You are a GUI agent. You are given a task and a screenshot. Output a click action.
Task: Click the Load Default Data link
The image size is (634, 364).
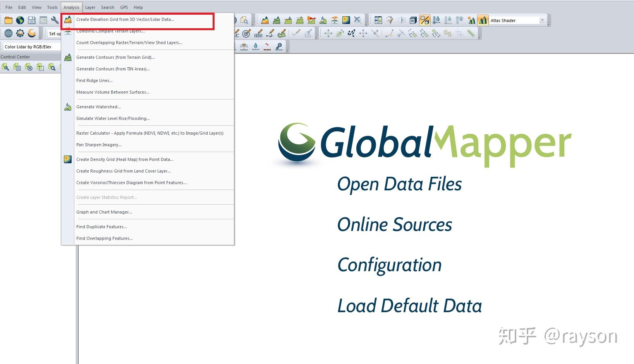(410, 306)
